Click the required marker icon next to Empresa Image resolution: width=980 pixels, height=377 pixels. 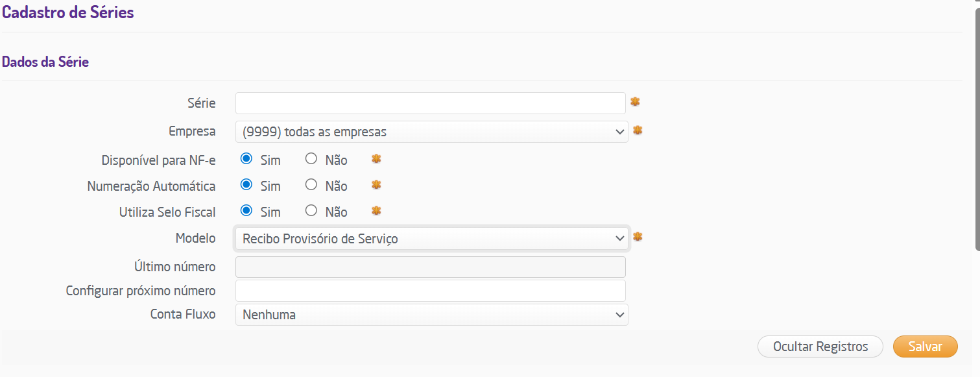[x=638, y=130]
